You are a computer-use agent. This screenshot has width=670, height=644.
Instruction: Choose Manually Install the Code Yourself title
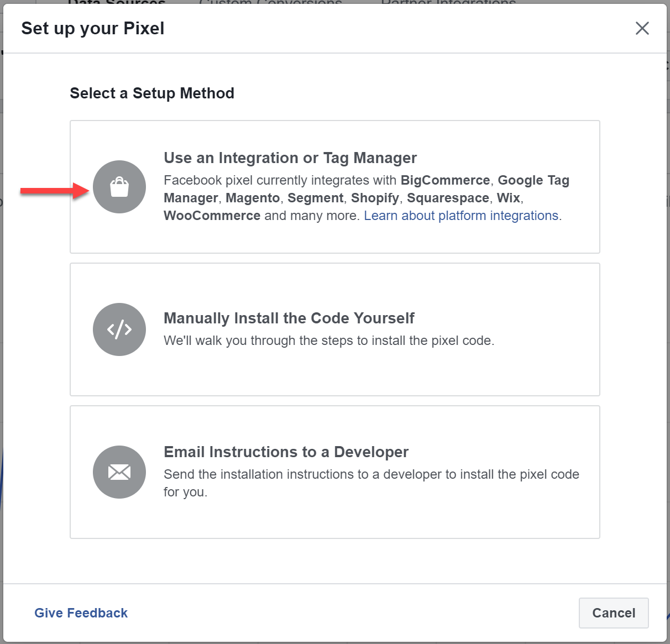(x=289, y=318)
